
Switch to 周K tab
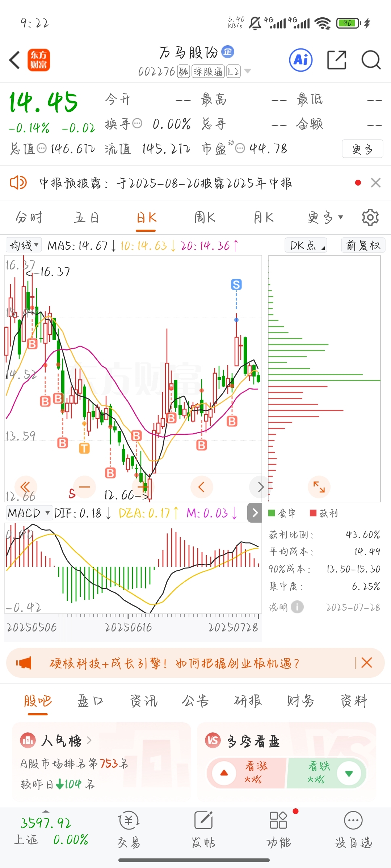pyautogui.click(x=205, y=217)
